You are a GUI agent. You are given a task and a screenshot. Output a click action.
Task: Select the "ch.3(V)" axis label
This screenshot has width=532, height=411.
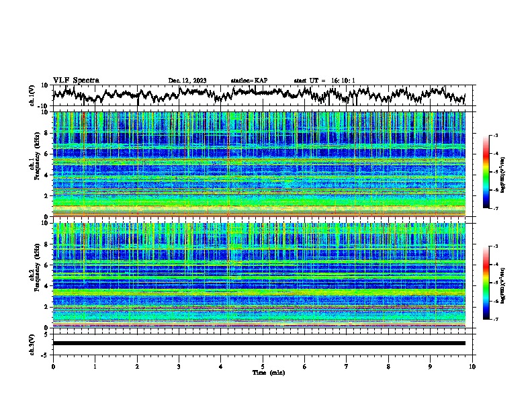(32, 345)
